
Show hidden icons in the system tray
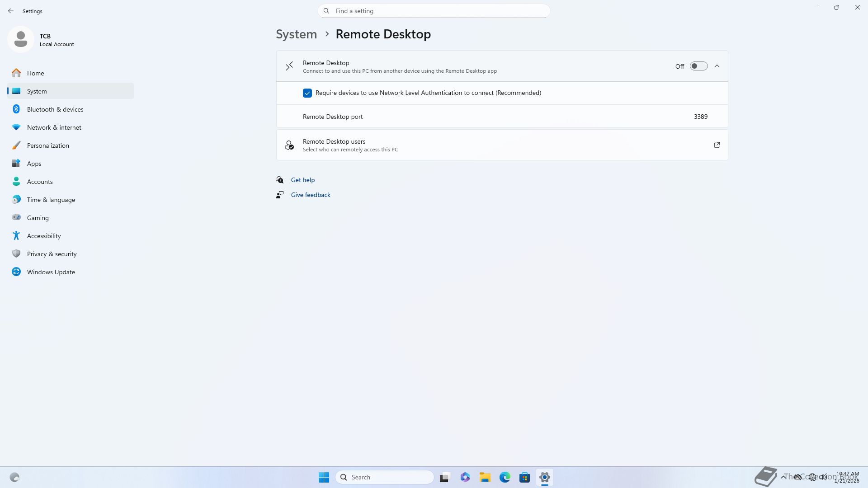[x=783, y=477]
